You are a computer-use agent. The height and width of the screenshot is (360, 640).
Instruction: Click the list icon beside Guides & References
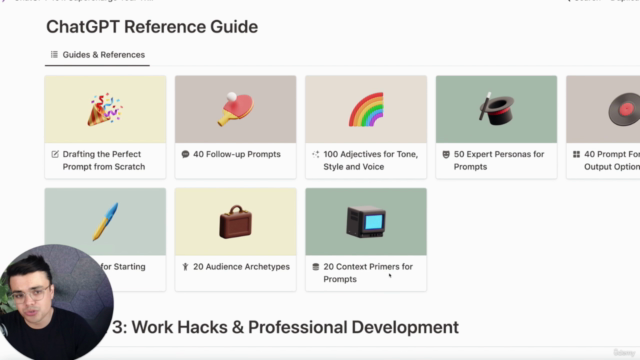click(x=54, y=54)
